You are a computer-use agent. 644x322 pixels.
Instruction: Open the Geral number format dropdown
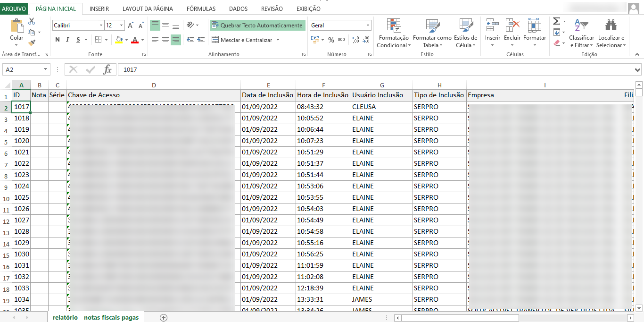click(x=368, y=25)
